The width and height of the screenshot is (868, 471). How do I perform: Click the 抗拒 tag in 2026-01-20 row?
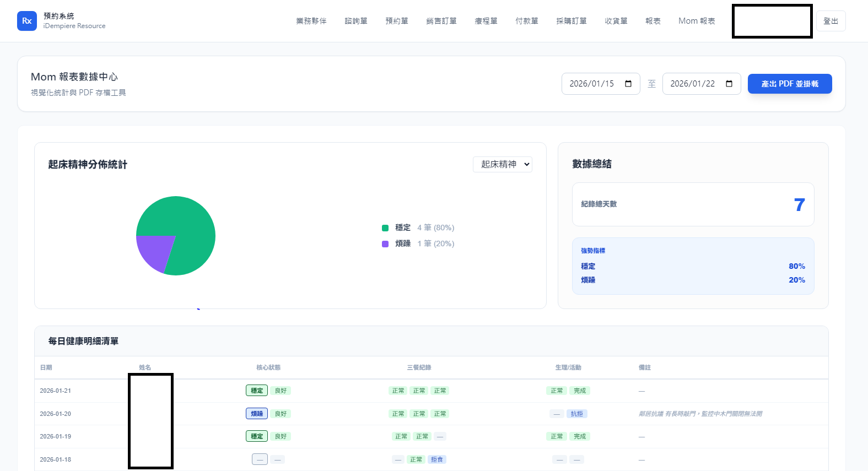[x=576, y=414]
